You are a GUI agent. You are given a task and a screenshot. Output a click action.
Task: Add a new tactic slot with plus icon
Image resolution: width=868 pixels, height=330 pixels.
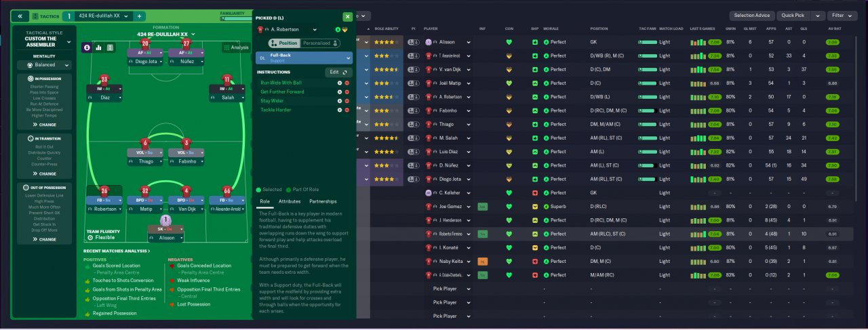click(139, 16)
